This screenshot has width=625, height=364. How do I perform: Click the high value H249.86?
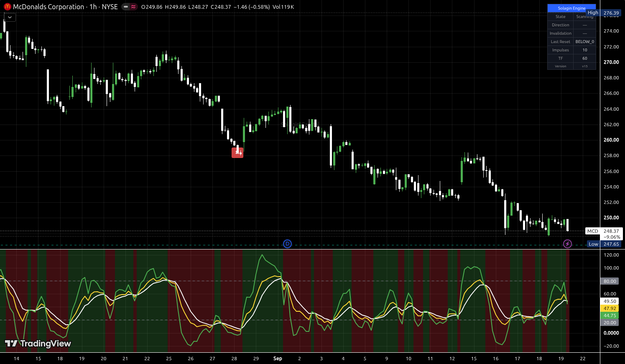coord(176,7)
